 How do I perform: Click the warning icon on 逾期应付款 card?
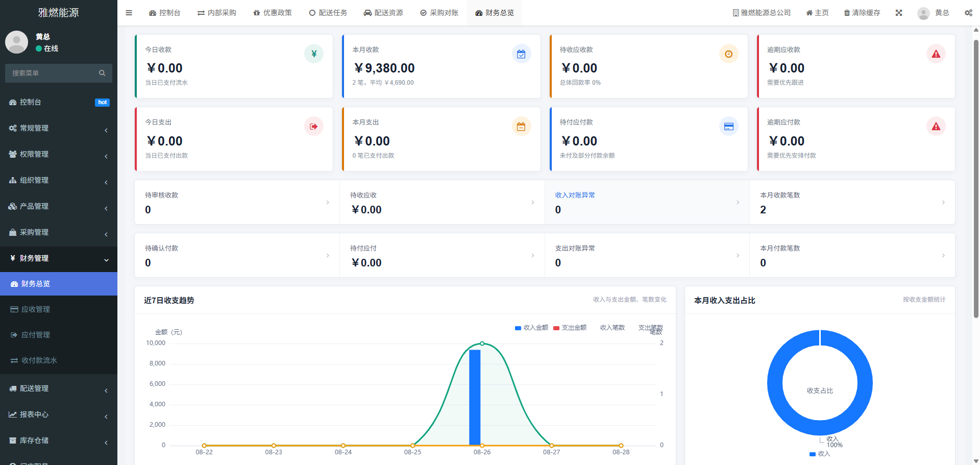936,126
